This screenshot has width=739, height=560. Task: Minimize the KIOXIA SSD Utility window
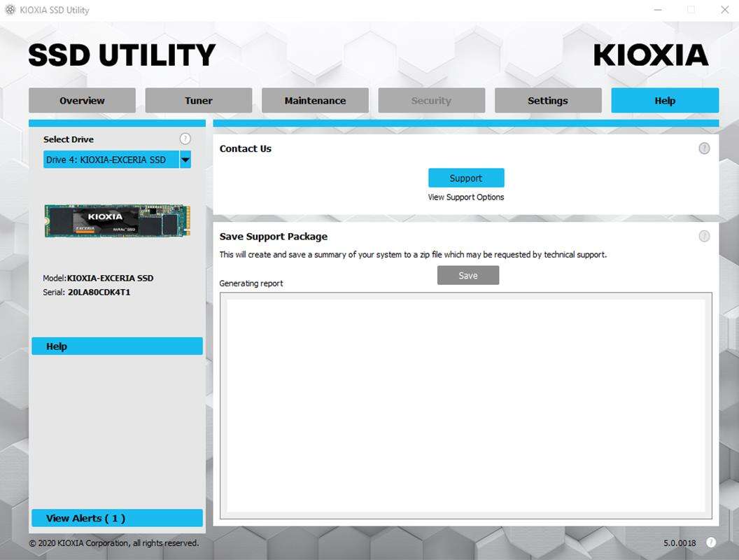pos(659,10)
